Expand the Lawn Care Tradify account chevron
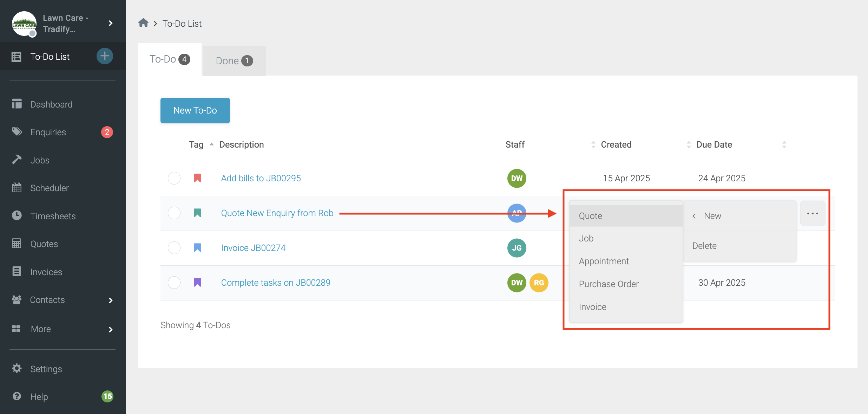Screen dimensions: 868x414 click(111, 23)
